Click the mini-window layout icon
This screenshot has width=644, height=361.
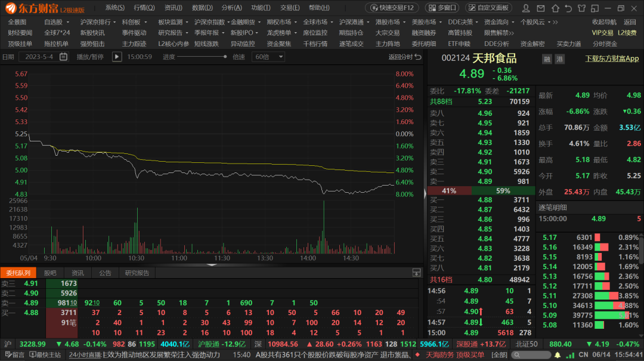pos(595,8)
